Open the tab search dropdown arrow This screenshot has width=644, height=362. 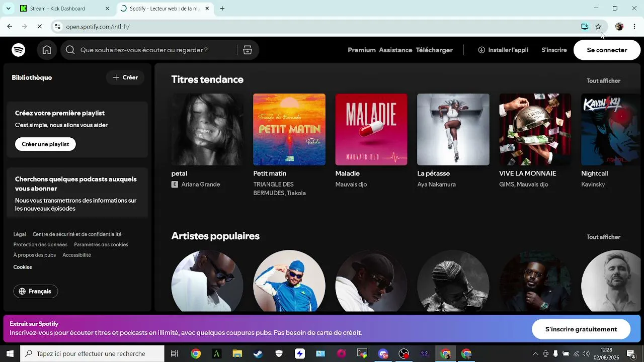click(x=8, y=9)
